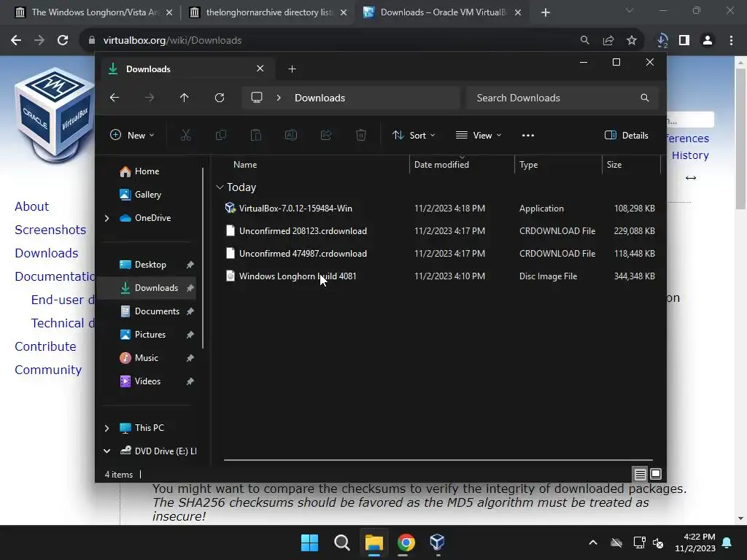
Task: Click the Copy icon in Explorer toolbar
Action: pos(220,135)
